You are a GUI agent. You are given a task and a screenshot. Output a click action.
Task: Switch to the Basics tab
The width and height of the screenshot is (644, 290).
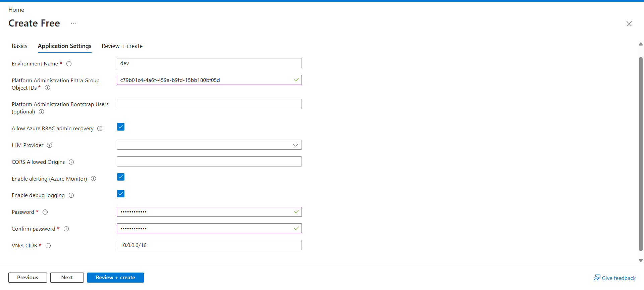point(19,46)
